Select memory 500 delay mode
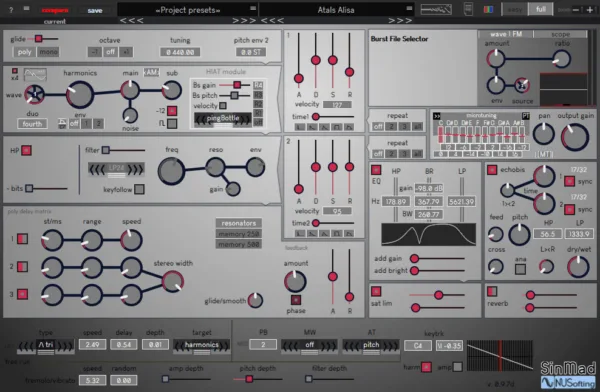Image resolution: width=600 pixels, height=392 pixels. [x=239, y=244]
